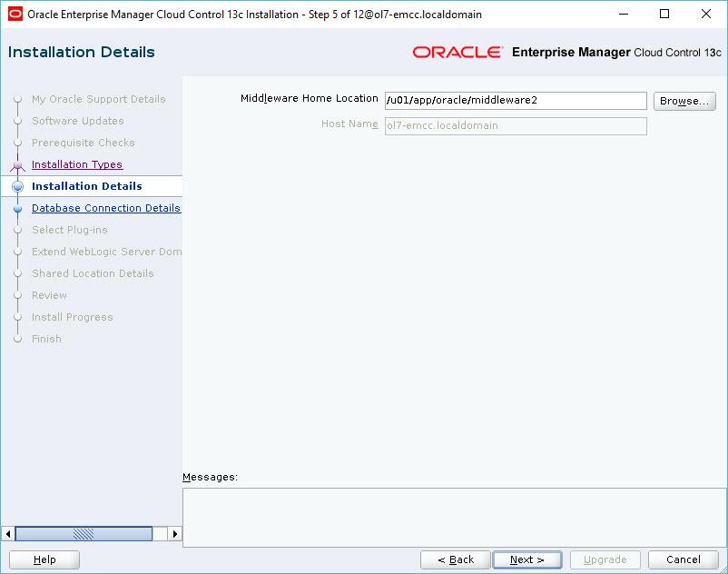Go to Database Connection Details step

pyautogui.click(x=106, y=208)
